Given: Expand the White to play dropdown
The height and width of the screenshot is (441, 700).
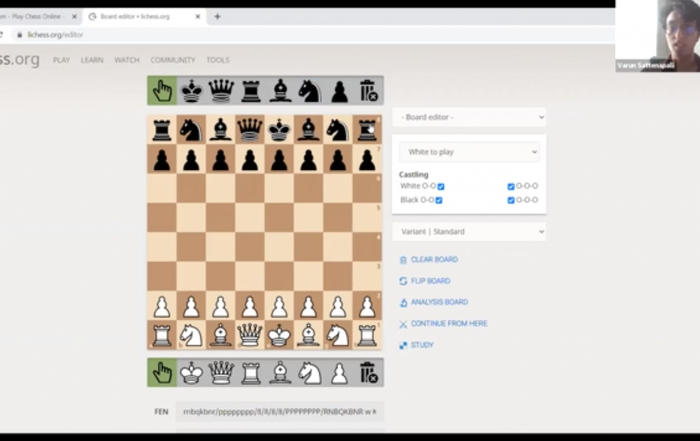Looking at the screenshot, I should [469, 152].
